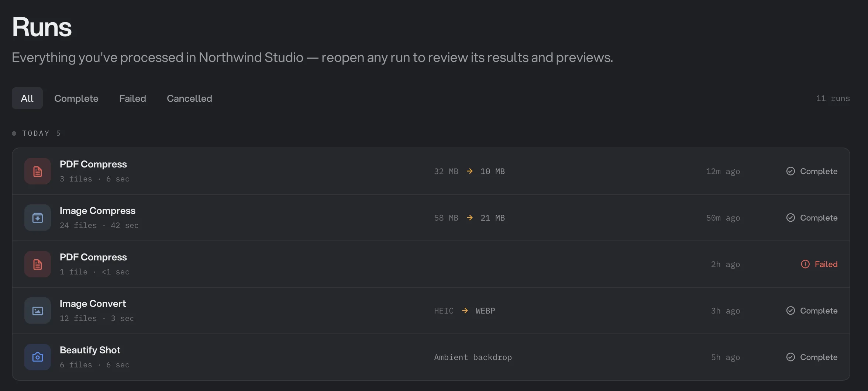Open the Beautify Shot run title

90,350
